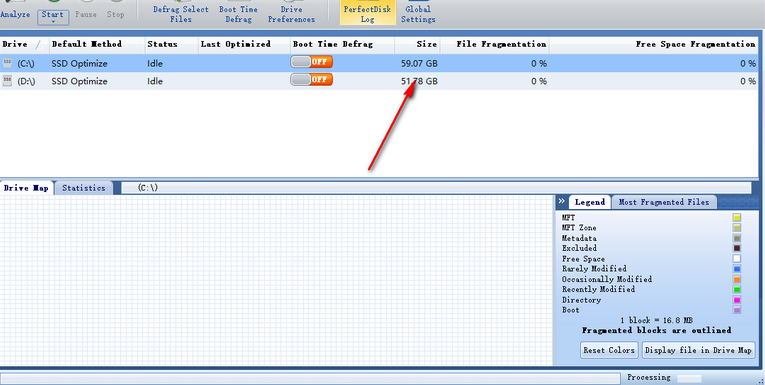Click Idle status in the C:\ row

coord(155,63)
